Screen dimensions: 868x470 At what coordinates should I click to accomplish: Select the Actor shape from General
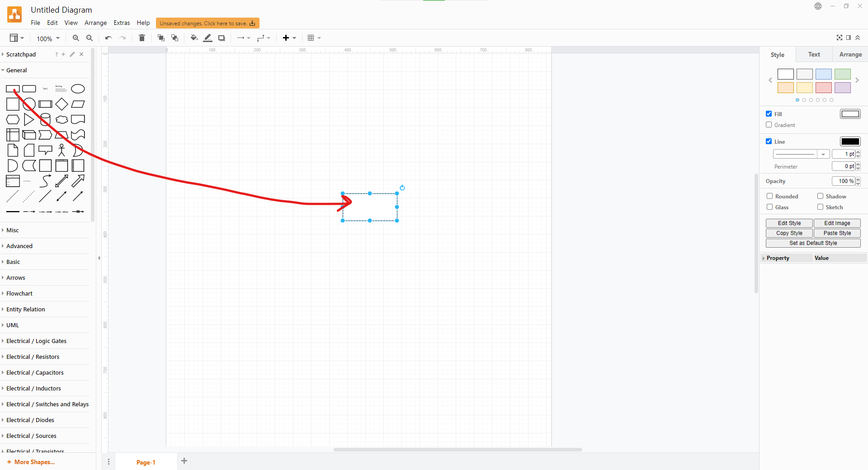pyautogui.click(x=61, y=150)
